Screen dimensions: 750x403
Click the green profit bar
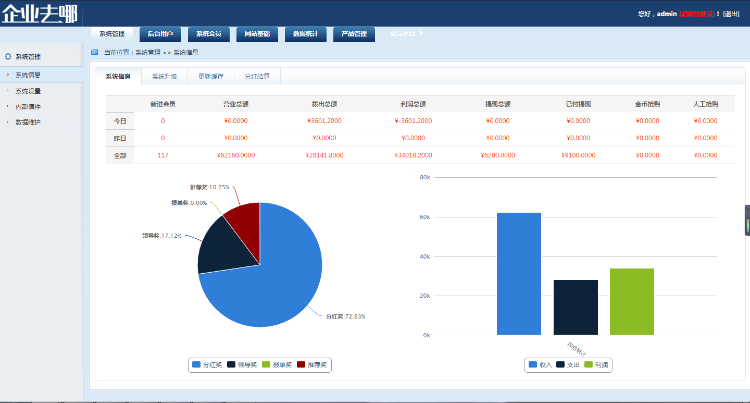[x=632, y=302]
